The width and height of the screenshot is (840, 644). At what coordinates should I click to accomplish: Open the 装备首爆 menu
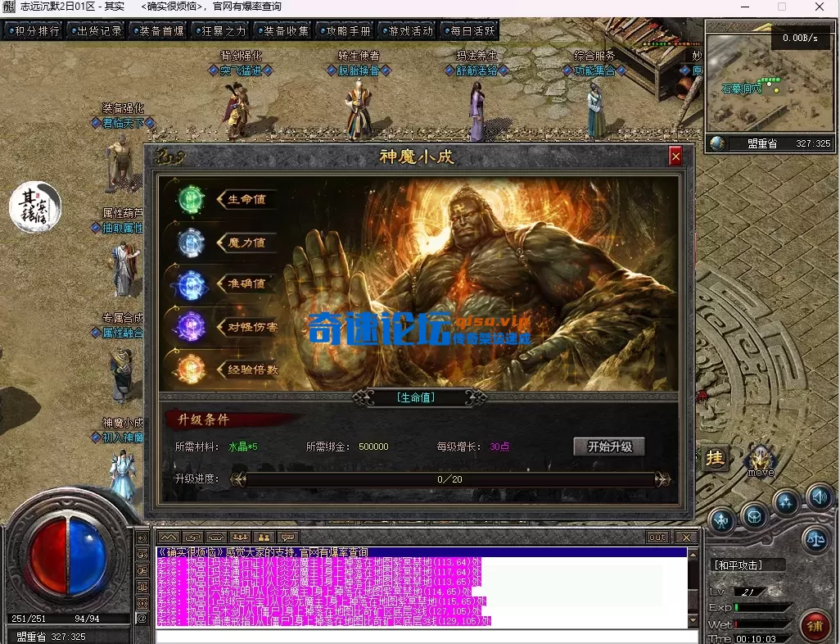point(158,31)
